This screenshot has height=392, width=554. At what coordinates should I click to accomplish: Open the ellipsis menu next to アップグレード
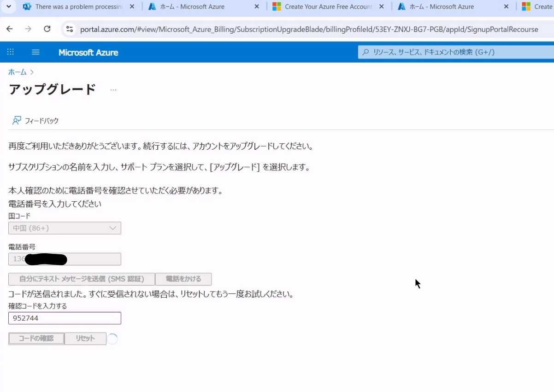pyautogui.click(x=113, y=90)
